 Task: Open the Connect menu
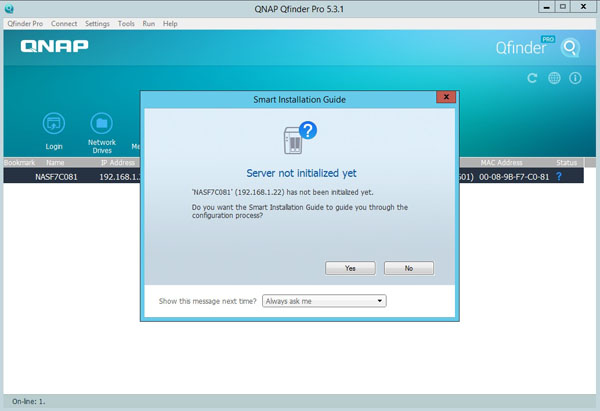tap(64, 24)
